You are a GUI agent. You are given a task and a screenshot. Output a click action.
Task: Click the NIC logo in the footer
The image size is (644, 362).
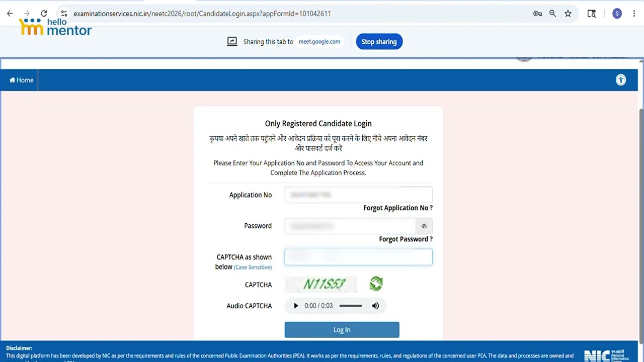pyautogui.click(x=606, y=355)
